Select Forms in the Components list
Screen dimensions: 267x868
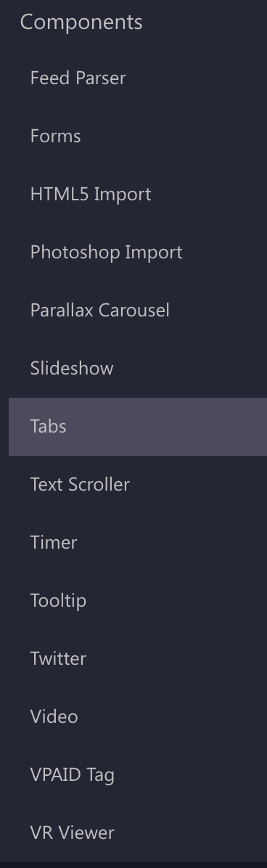click(137, 136)
